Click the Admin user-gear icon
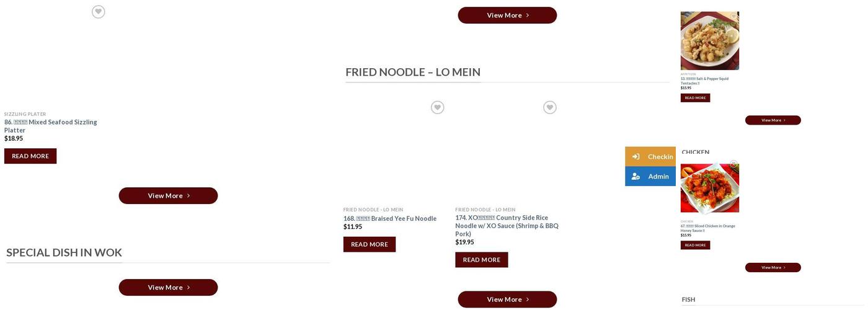This screenshot has height=310, width=868. tap(635, 177)
